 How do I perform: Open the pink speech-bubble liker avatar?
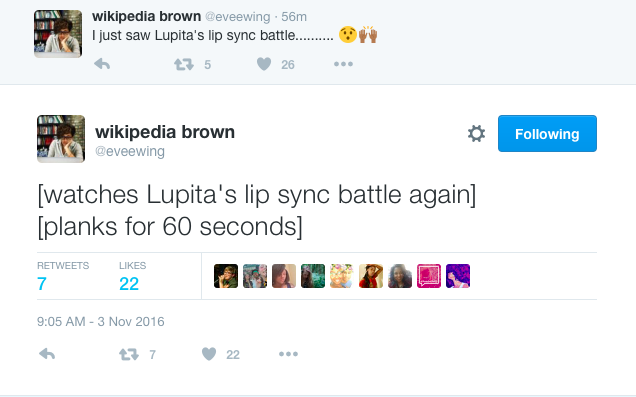point(429,276)
